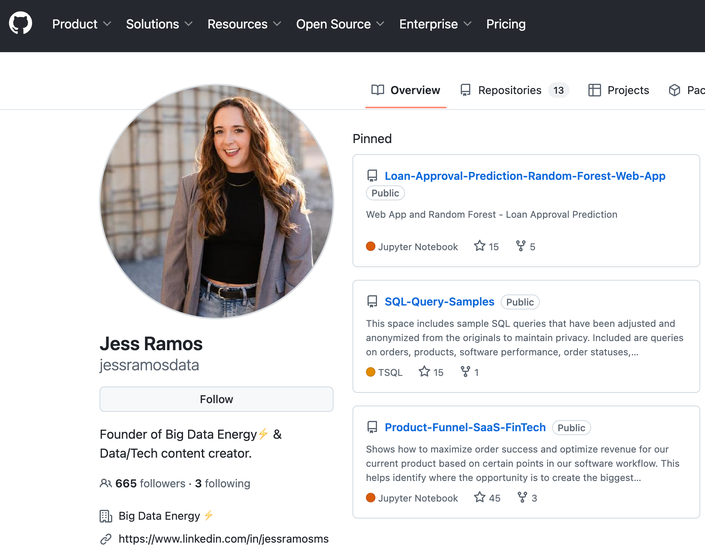
Task: Expand the Product dropdown menu
Action: point(81,24)
